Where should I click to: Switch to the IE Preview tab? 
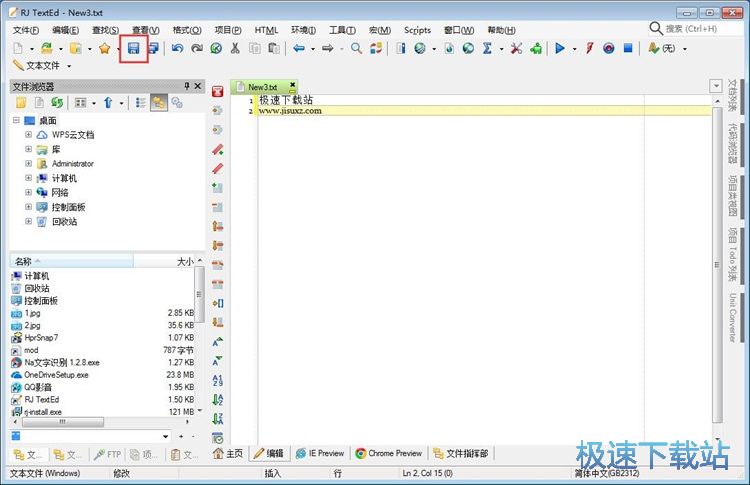coord(320,453)
